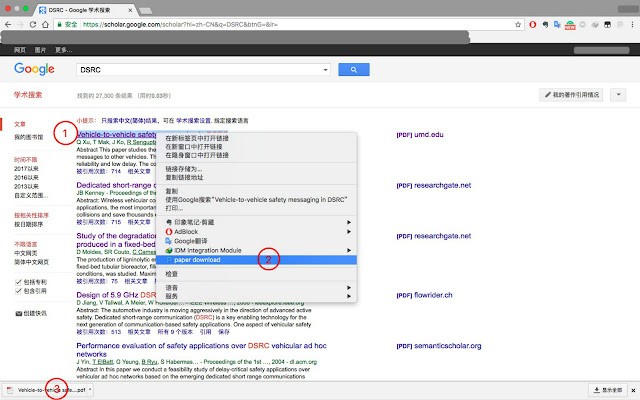Open the umd.edu PDF link
Image resolution: width=640 pixels, height=400 pixels.
[x=420, y=135]
